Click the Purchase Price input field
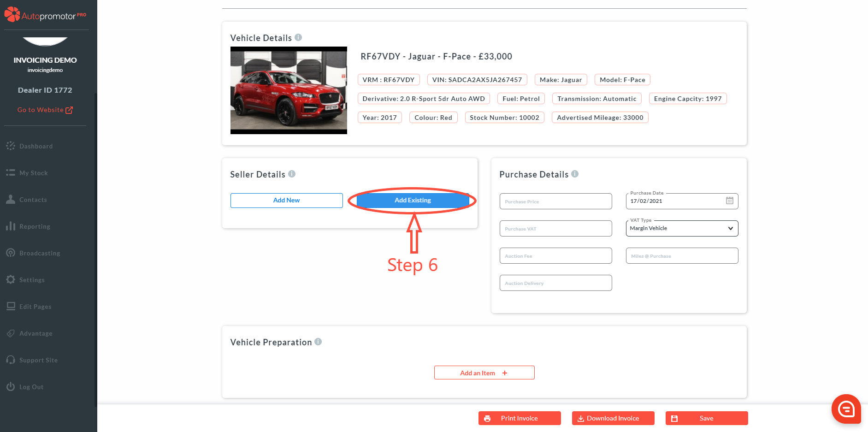The width and height of the screenshot is (868, 432). pos(555,201)
